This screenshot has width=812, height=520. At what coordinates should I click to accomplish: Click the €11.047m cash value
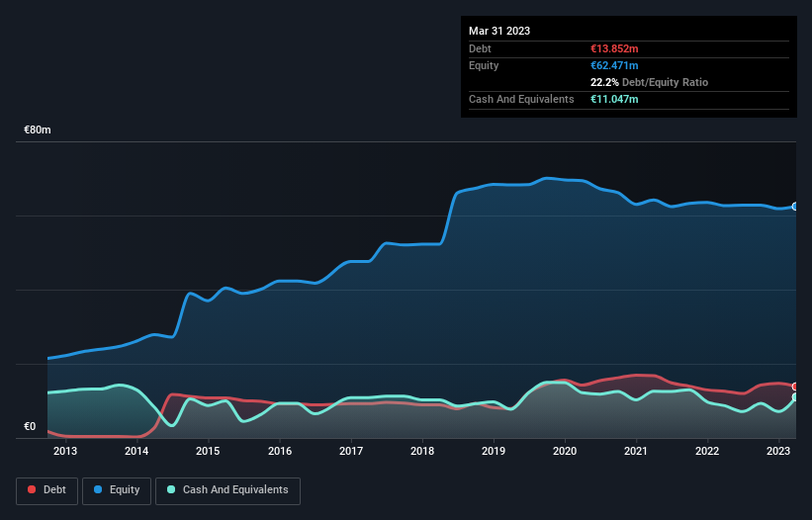point(614,99)
